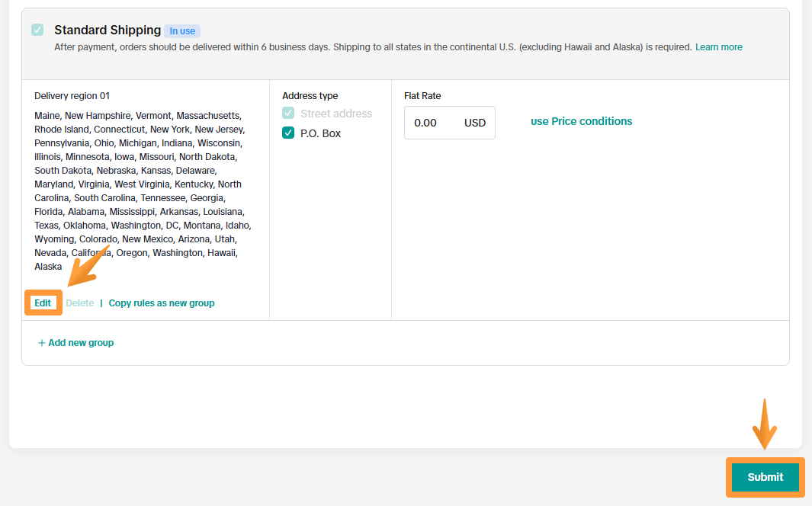Screen dimensions: 812x506
Task: Click the Standard Shipping heading
Action: [x=108, y=30]
